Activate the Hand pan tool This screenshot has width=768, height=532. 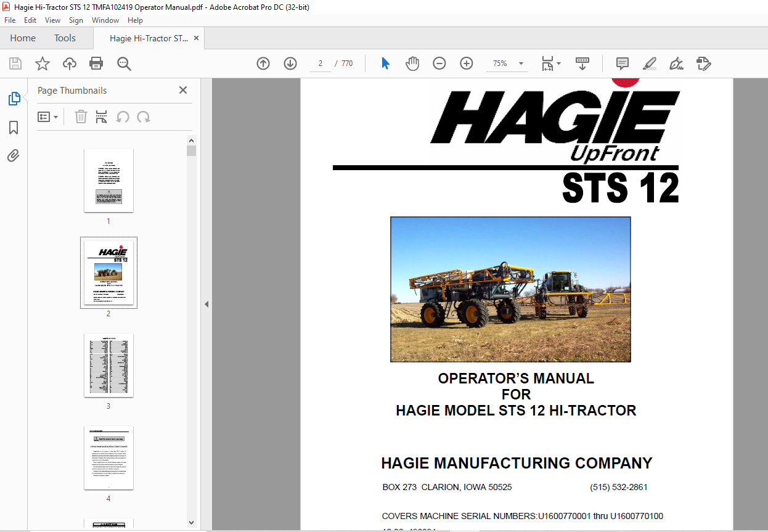pos(412,63)
